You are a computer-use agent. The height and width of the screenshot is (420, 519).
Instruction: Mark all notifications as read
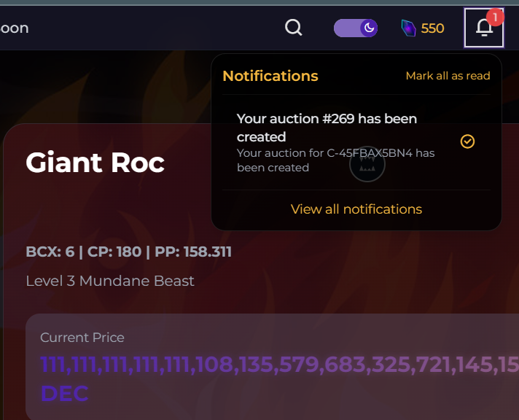click(448, 76)
